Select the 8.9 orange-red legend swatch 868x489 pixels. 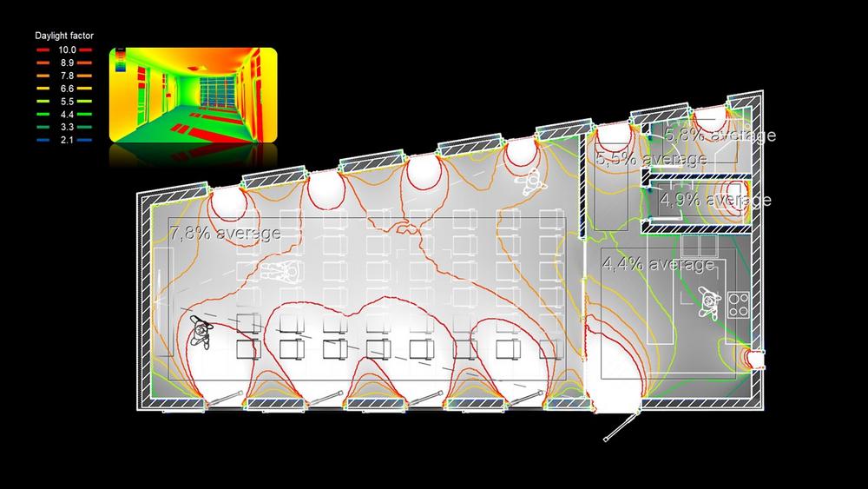click(x=43, y=63)
